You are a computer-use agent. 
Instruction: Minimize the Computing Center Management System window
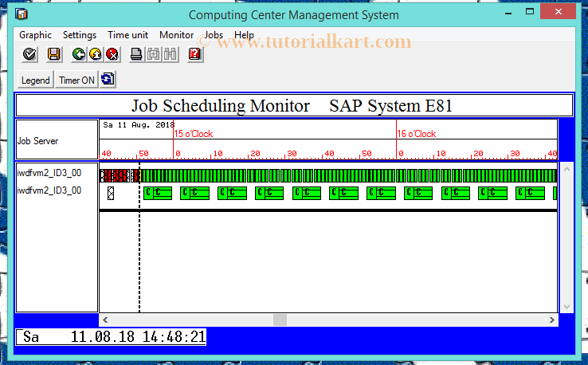(x=508, y=13)
